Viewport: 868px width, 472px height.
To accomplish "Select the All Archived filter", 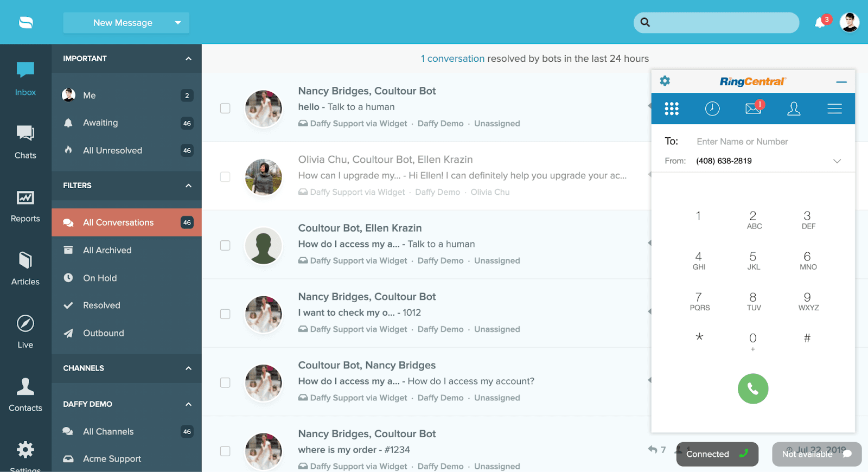I will (107, 250).
